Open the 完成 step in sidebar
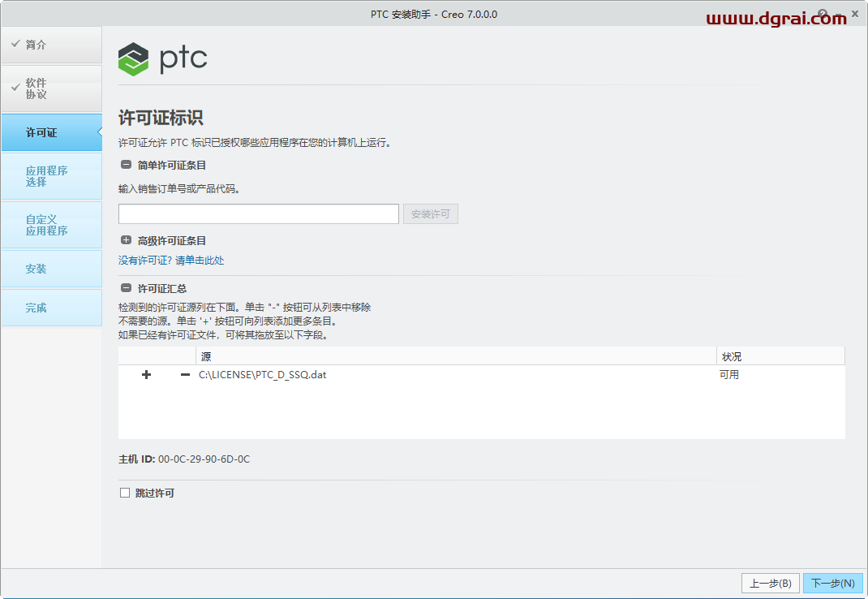 click(x=51, y=308)
